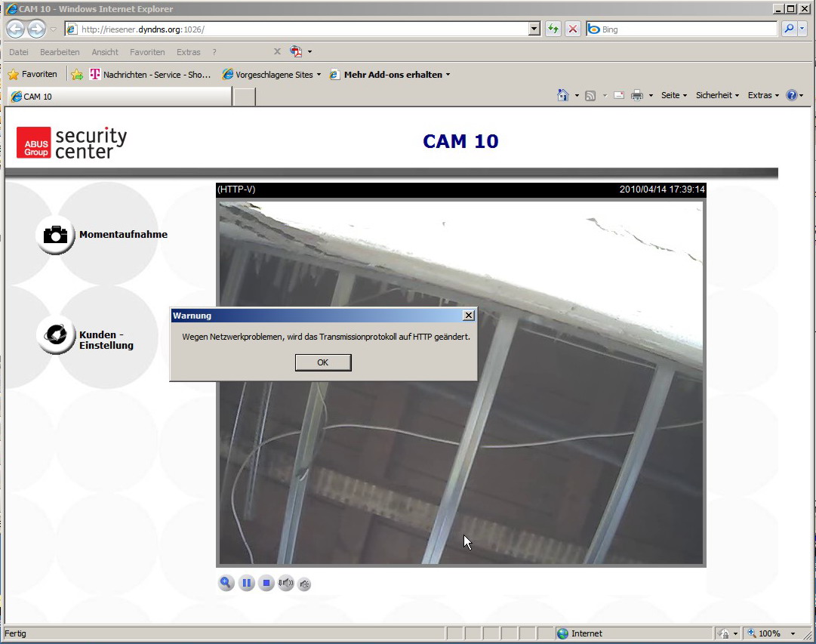The image size is (816, 644).
Task: Close the Warnung dialog
Action: 468,316
